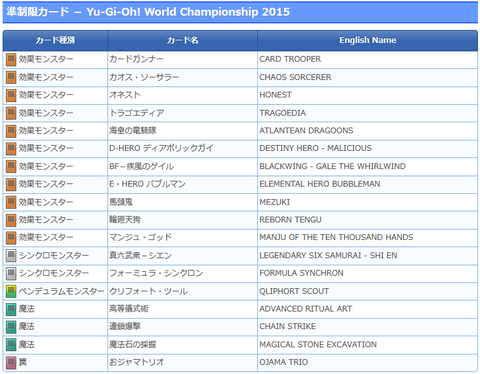Click the カード名 column header
The height and width of the screenshot is (374, 480).
[x=182, y=40]
